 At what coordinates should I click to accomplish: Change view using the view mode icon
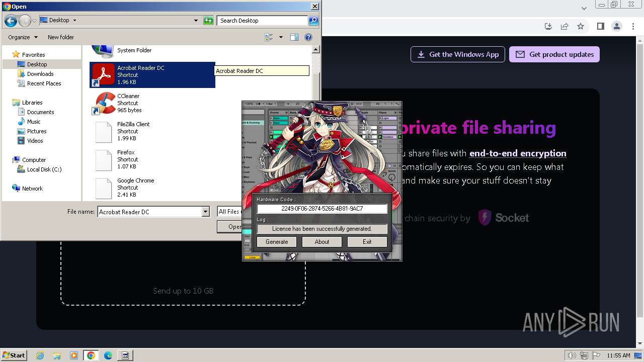pos(269,37)
